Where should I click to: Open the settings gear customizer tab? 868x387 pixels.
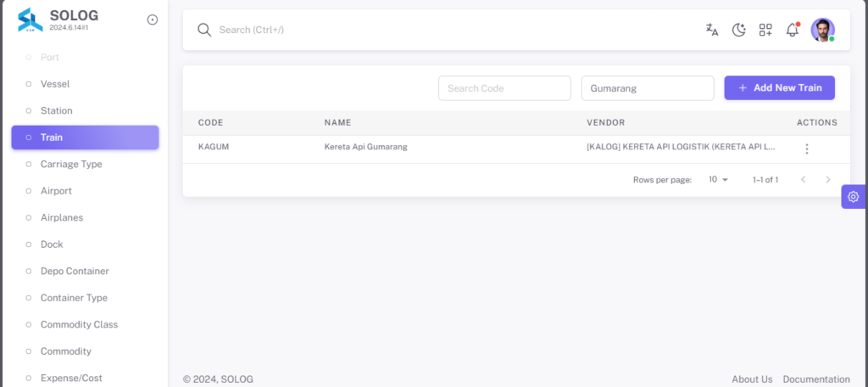(x=853, y=196)
